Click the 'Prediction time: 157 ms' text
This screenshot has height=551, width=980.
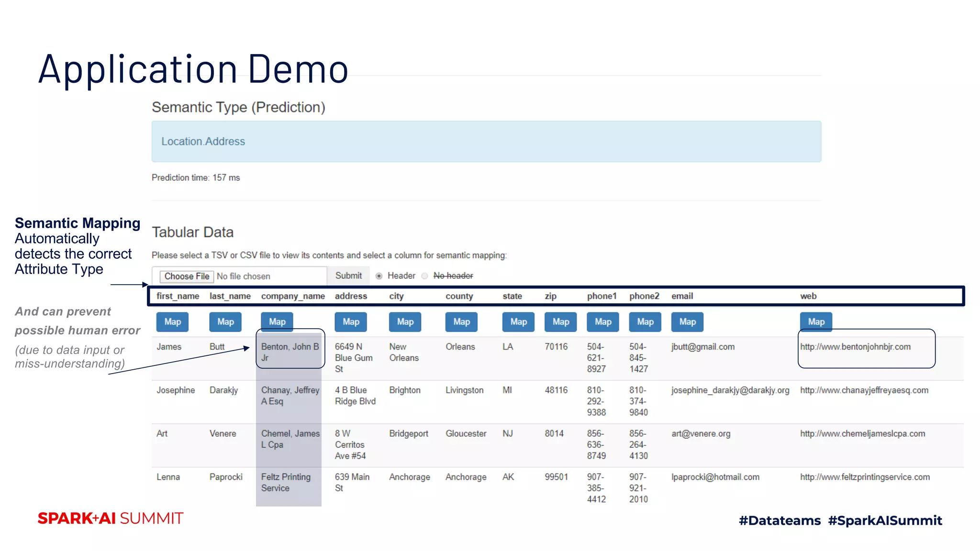click(196, 177)
